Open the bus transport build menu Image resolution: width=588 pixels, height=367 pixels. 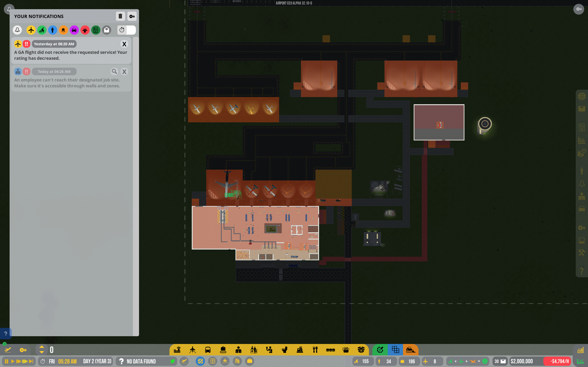[x=208, y=350]
